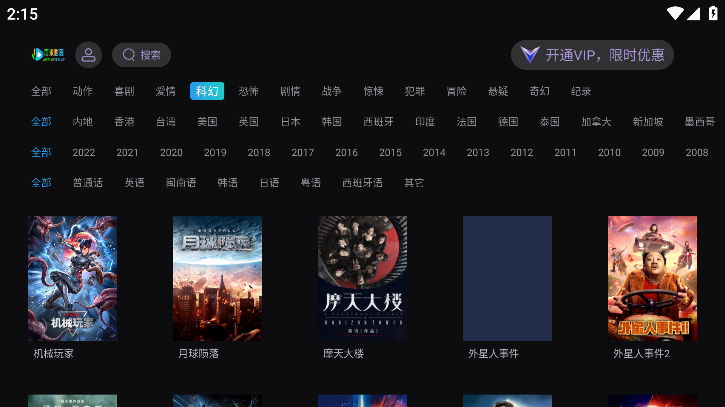Image resolution: width=725 pixels, height=407 pixels.
Task: Filter by year 2008
Action: tap(697, 152)
